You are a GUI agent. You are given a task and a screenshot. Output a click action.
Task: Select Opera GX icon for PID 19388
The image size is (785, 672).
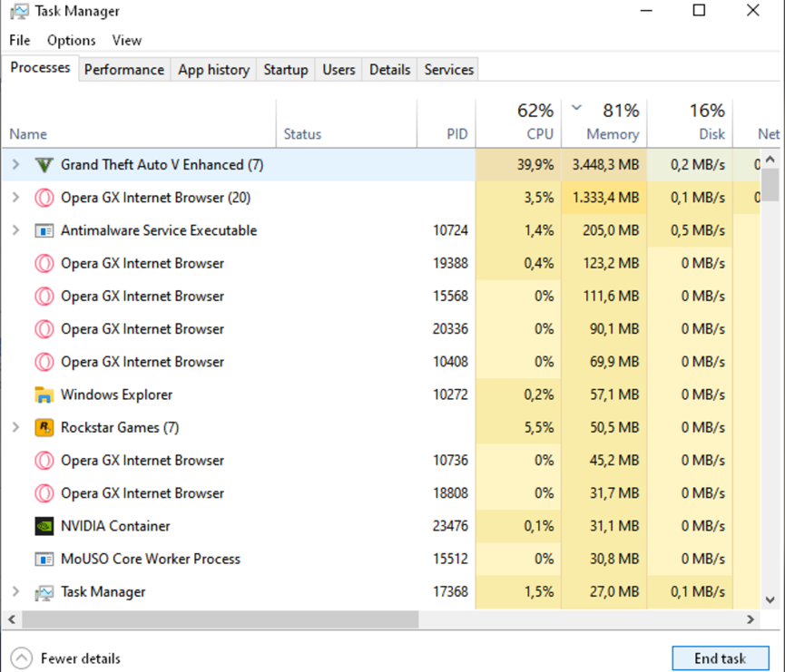[44, 263]
